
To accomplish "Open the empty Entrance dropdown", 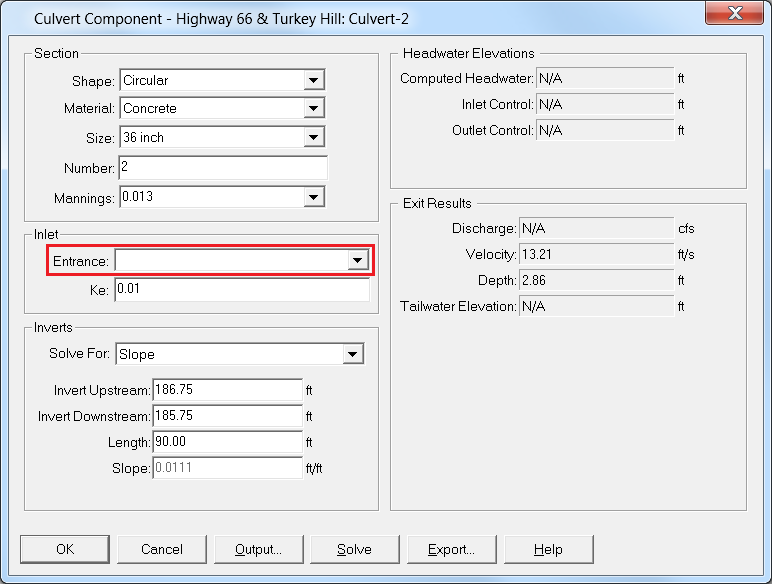I will (x=242, y=260).
